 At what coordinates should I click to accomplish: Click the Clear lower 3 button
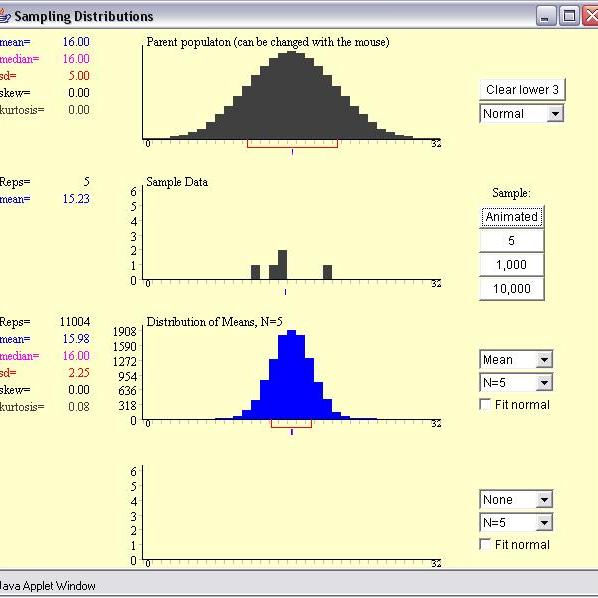tap(522, 90)
